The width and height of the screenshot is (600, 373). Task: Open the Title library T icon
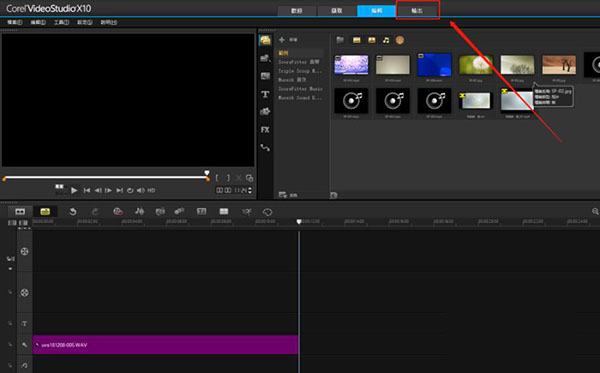coord(265,94)
